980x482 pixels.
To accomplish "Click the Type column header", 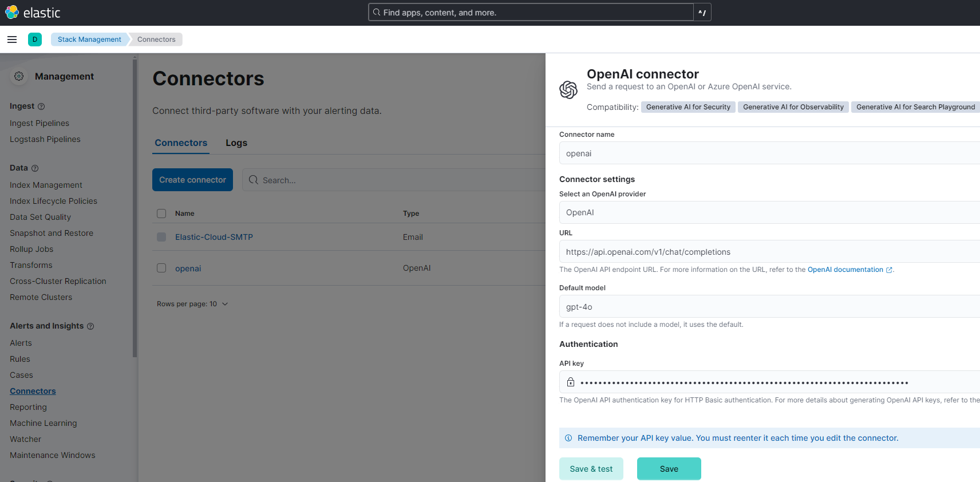I will (x=411, y=214).
